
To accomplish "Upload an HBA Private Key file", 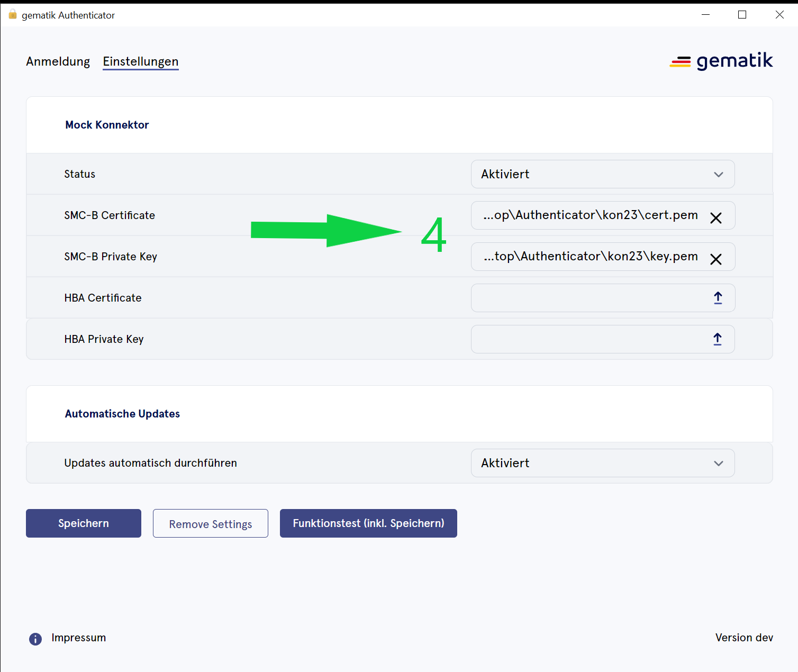I will (x=717, y=339).
